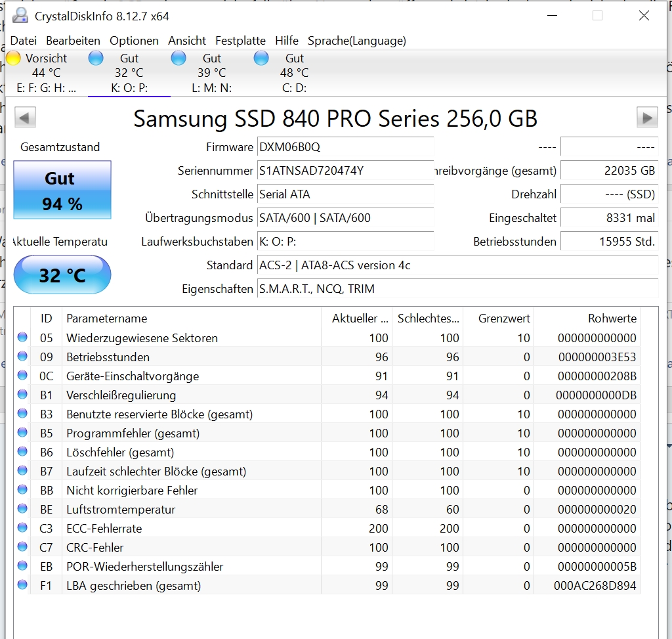Click status orb of ECC-Fehlerrate row
Image resolution: width=672 pixels, height=639 pixels.
tap(22, 528)
